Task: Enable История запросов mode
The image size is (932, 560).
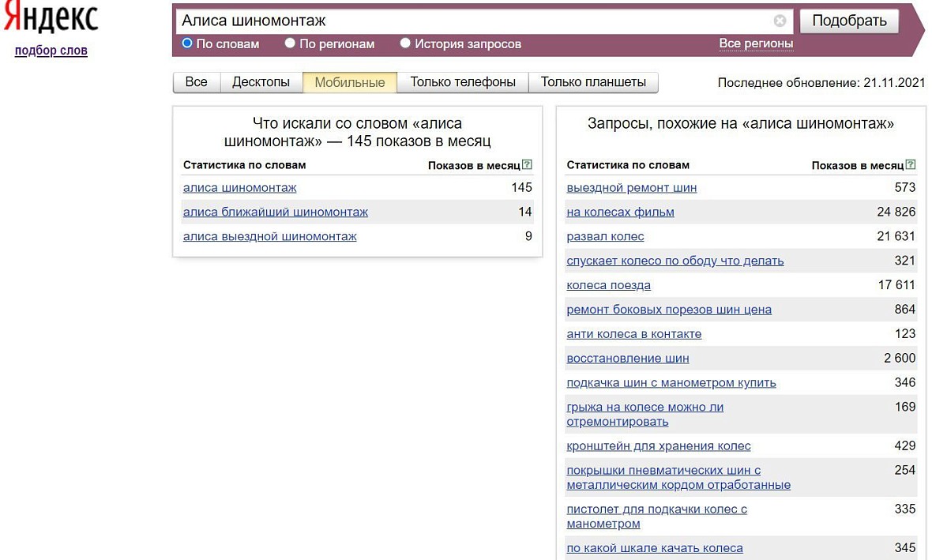Action: [405, 44]
